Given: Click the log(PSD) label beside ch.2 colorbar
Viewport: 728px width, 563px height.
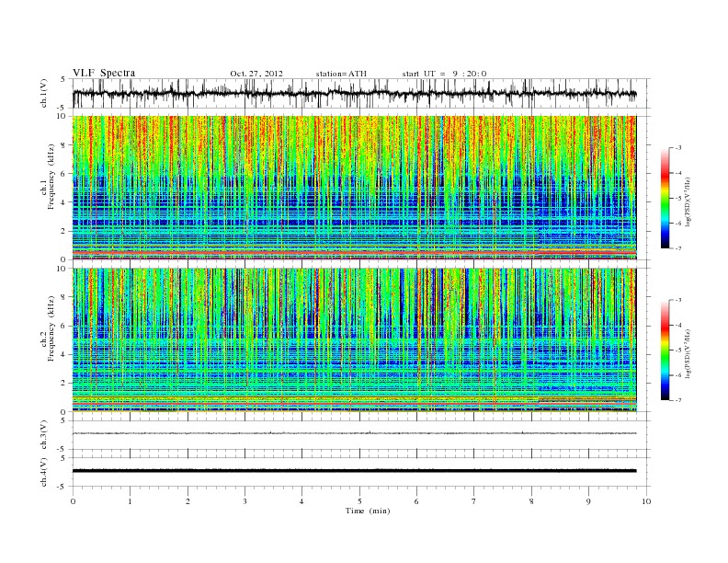Looking at the screenshot, I should (688, 352).
